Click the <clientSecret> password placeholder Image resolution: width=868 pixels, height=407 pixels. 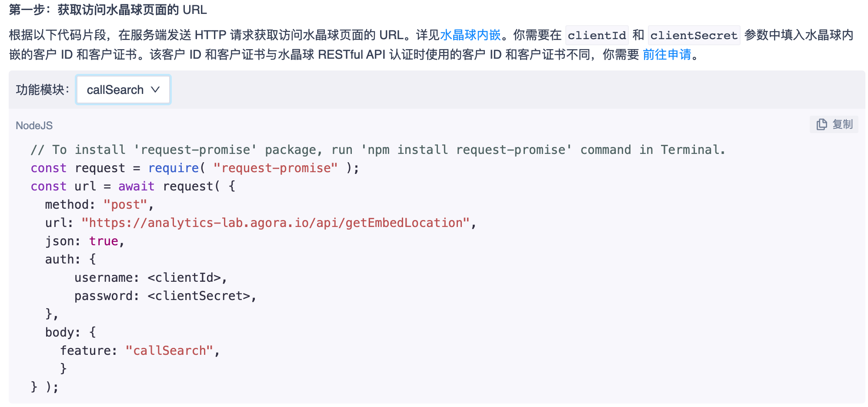199,296
